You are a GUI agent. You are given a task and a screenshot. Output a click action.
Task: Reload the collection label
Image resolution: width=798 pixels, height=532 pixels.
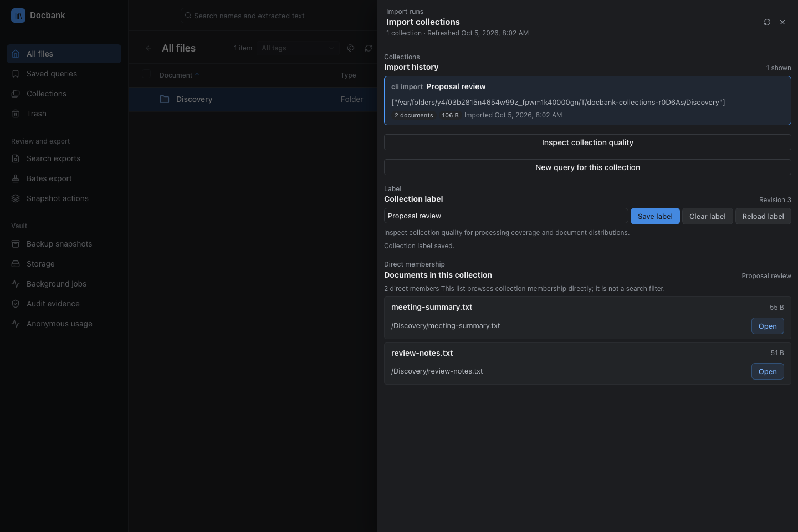[x=763, y=216]
